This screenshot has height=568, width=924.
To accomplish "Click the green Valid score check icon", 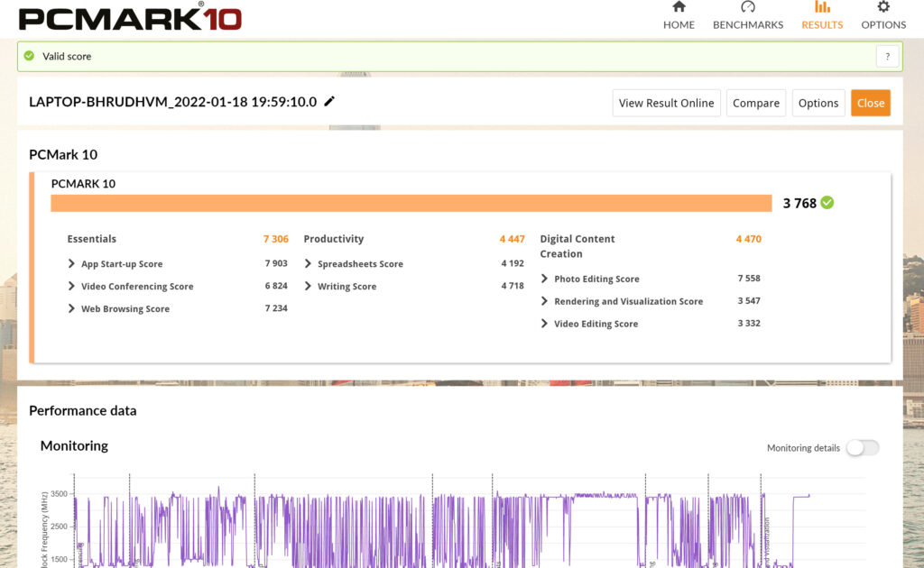I will pyautogui.click(x=29, y=56).
